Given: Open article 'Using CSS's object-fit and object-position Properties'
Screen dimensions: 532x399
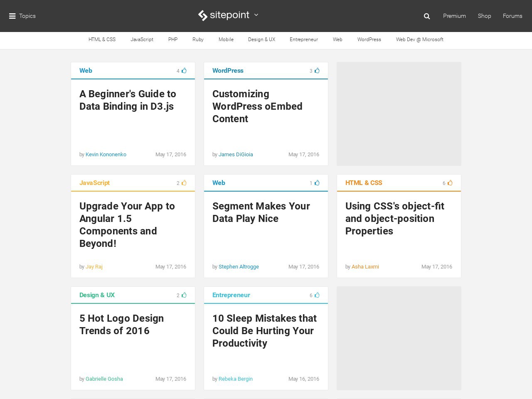Looking at the screenshot, I should click(394, 219).
